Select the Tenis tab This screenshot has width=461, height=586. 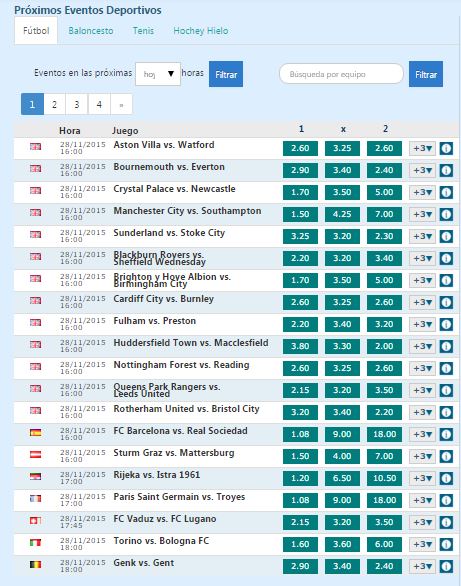(143, 31)
